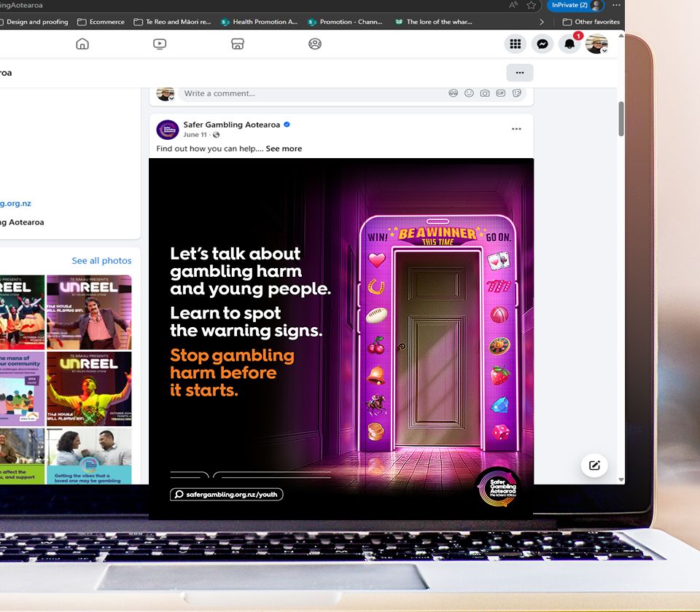This screenshot has height=612, width=700.
Task: Open the Messenger icon
Action: (542, 44)
